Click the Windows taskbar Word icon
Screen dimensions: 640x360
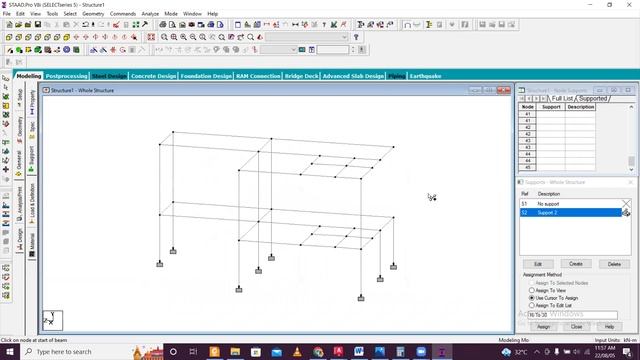click(x=359, y=351)
